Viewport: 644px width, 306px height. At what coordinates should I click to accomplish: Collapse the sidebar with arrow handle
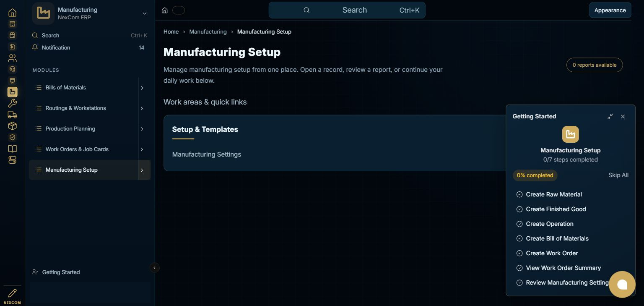(x=154, y=267)
